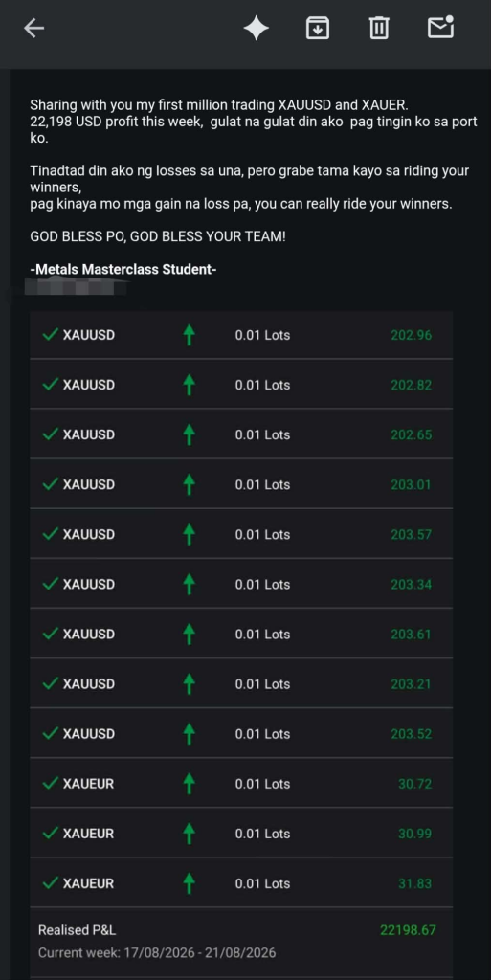
Task: Tap the Metals Masterclass Student signature
Action: point(123,269)
